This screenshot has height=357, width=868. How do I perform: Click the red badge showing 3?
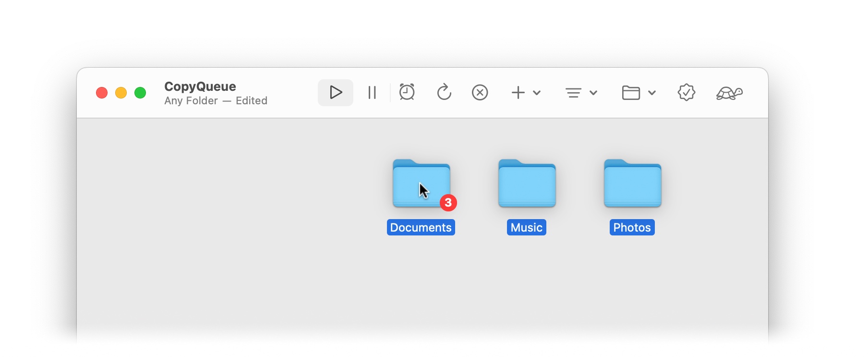[448, 203]
